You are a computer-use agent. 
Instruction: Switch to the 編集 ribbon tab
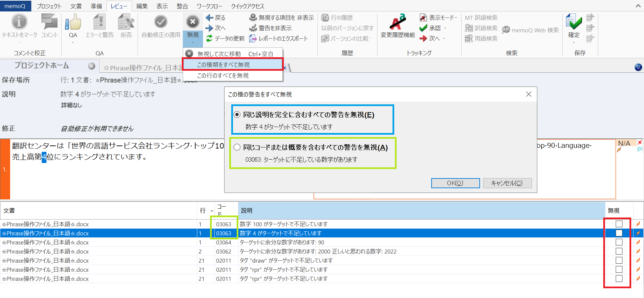click(142, 6)
